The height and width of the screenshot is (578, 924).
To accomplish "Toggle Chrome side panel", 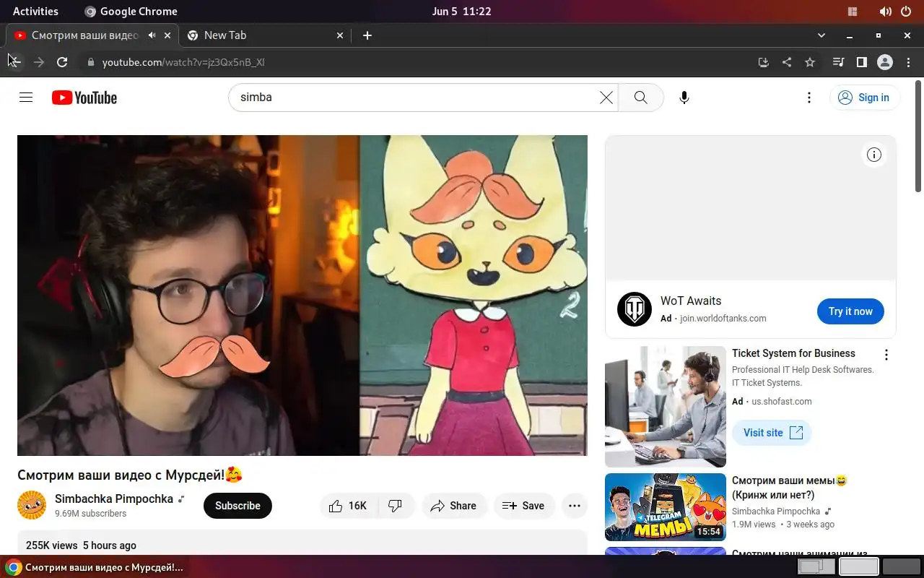I will (x=861, y=62).
